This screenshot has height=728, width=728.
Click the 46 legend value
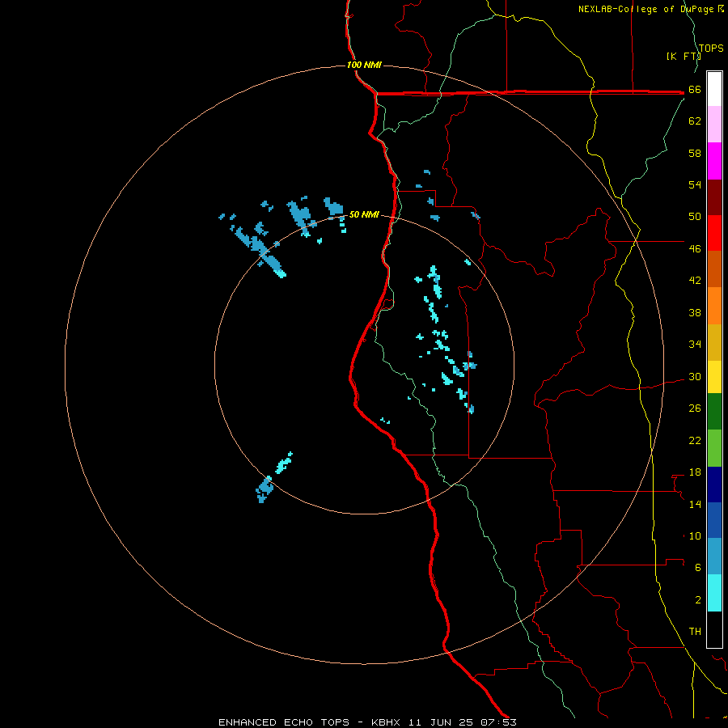(x=695, y=249)
